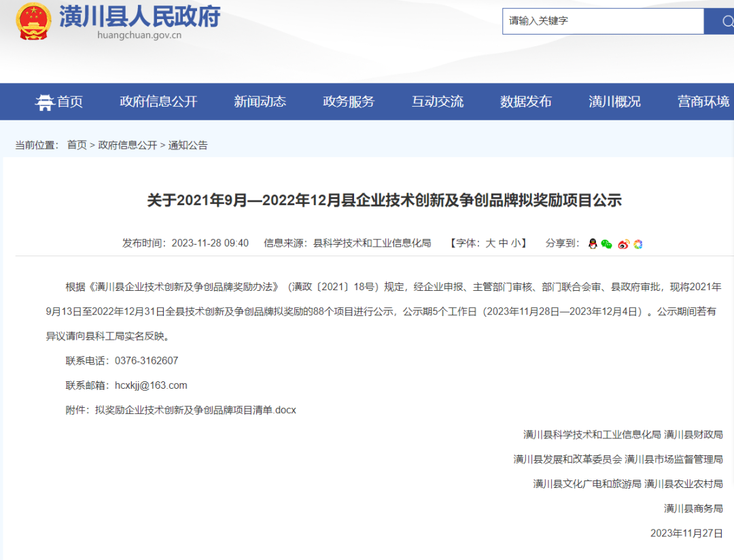Set font size to 小

[x=516, y=243]
